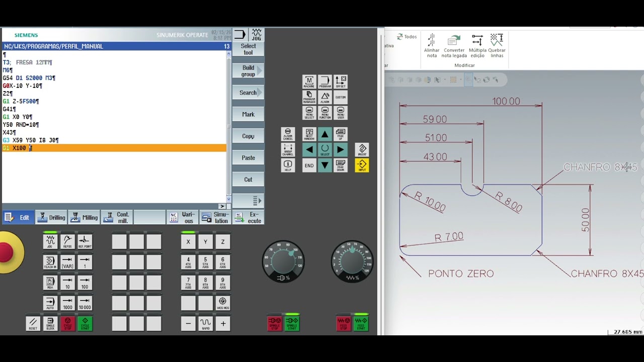Screen dimensions: 644x362
Task: Toggle the SINGLE BLOCK key
Action: tap(50, 324)
